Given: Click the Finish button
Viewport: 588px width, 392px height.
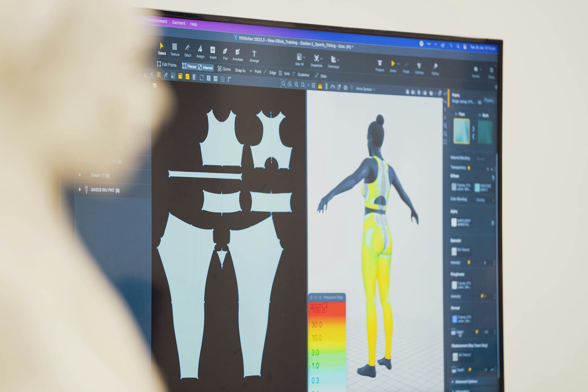Looking at the screenshot, I should click(x=406, y=68).
